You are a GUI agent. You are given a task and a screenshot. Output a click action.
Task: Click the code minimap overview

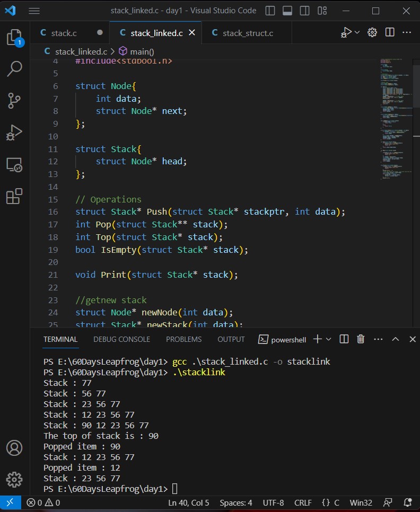point(396,119)
